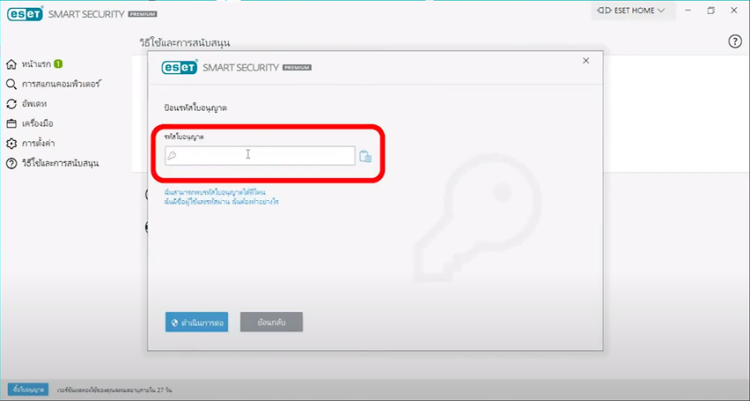Screen dimensions: 750x401
Task: Open the first blue help link under license field
Action: pos(215,192)
